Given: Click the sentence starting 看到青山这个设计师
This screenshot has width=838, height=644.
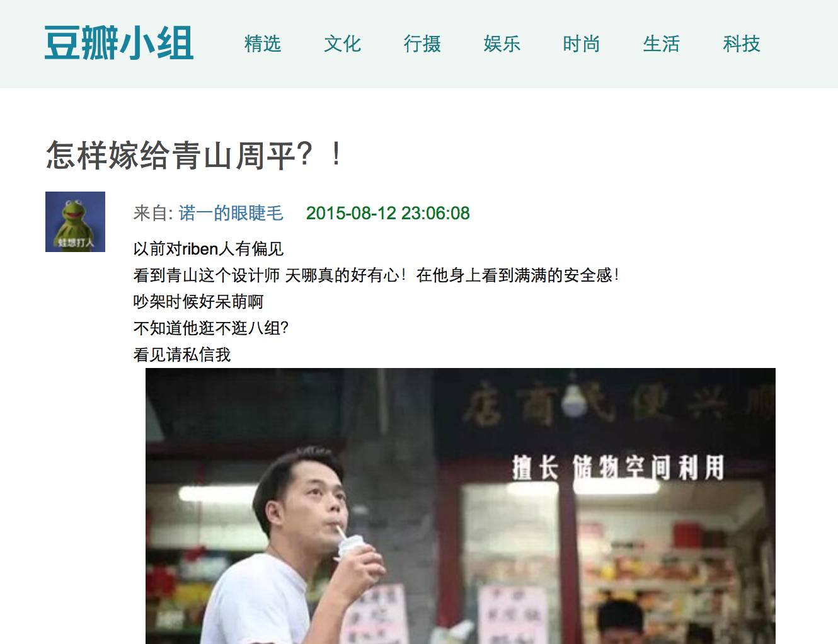Looking at the screenshot, I should point(376,275).
